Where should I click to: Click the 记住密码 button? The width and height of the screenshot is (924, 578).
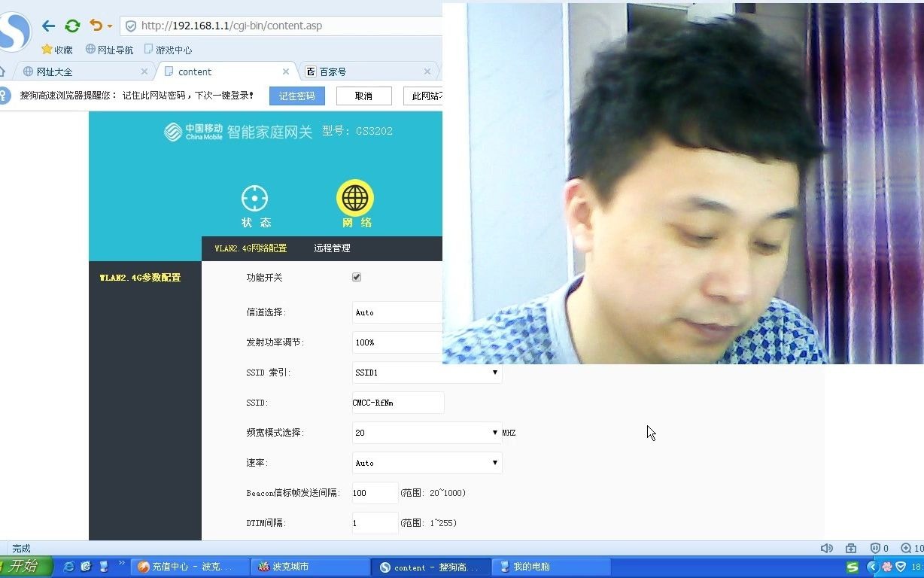pos(296,96)
